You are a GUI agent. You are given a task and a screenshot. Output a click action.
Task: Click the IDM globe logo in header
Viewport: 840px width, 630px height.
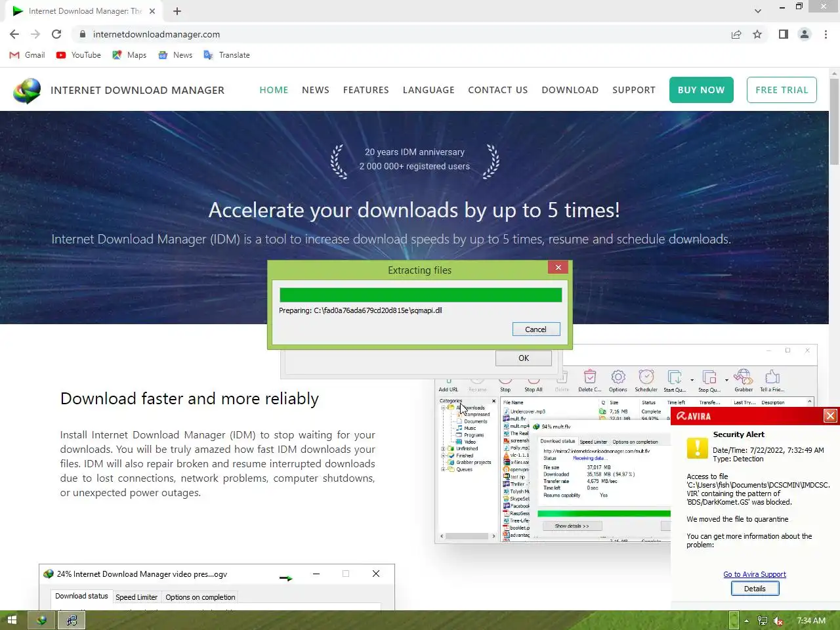pyautogui.click(x=27, y=91)
